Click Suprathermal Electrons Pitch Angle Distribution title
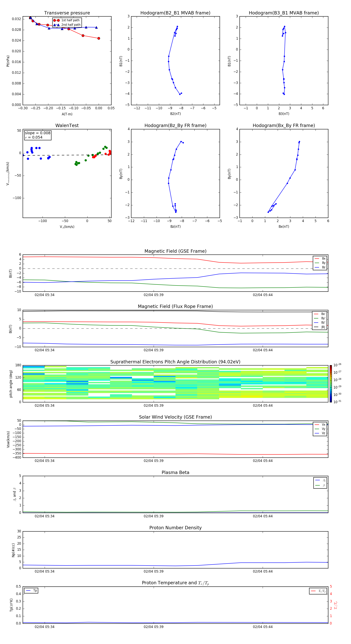The width and height of the screenshot is (351, 644). click(175, 362)
